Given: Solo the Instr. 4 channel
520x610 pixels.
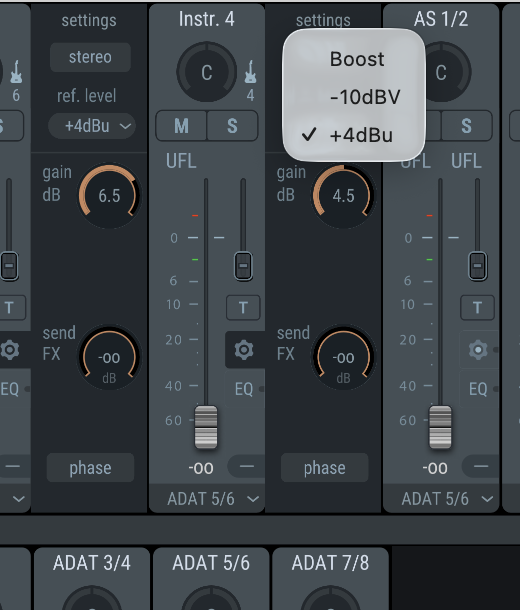Looking at the screenshot, I should (232, 126).
